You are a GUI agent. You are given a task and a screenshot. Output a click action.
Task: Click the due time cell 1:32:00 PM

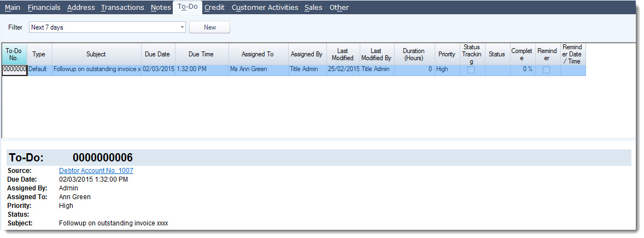pos(202,70)
